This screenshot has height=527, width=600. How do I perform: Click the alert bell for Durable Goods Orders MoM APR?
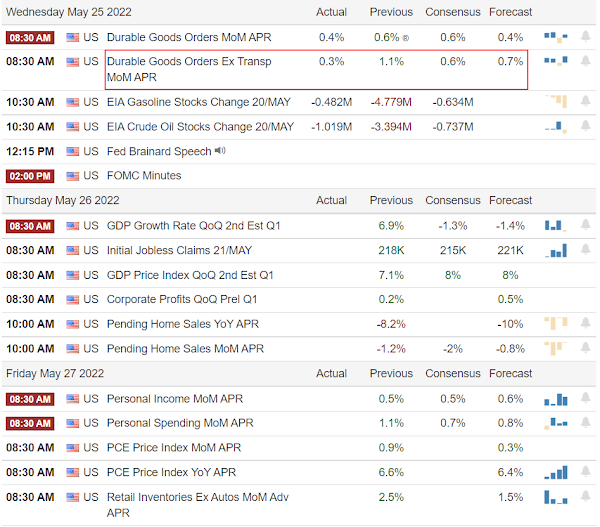pyautogui.click(x=585, y=37)
